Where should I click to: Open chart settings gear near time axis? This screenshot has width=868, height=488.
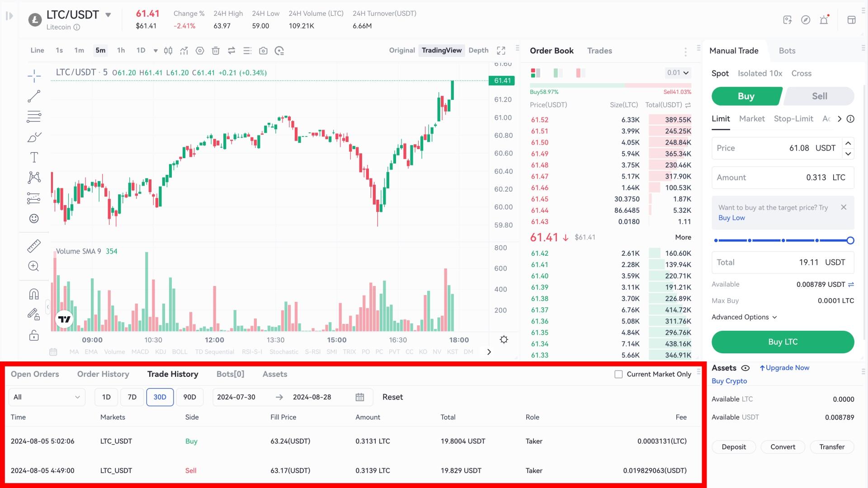pos(504,340)
